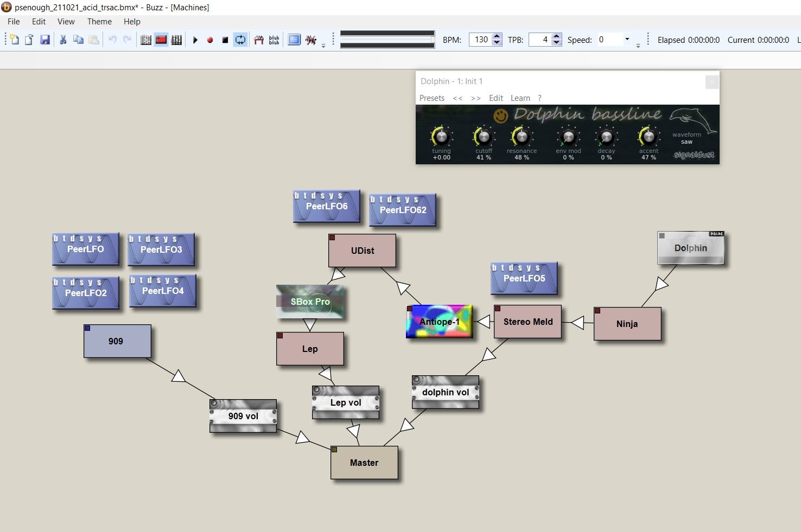Open the View menu
This screenshot has width=801, height=532.
click(66, 22)
